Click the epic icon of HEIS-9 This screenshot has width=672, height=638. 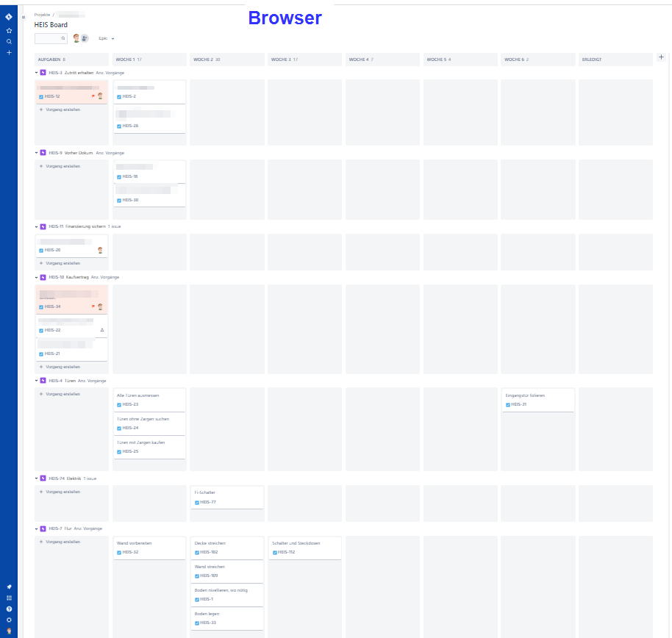coord(43,153)
